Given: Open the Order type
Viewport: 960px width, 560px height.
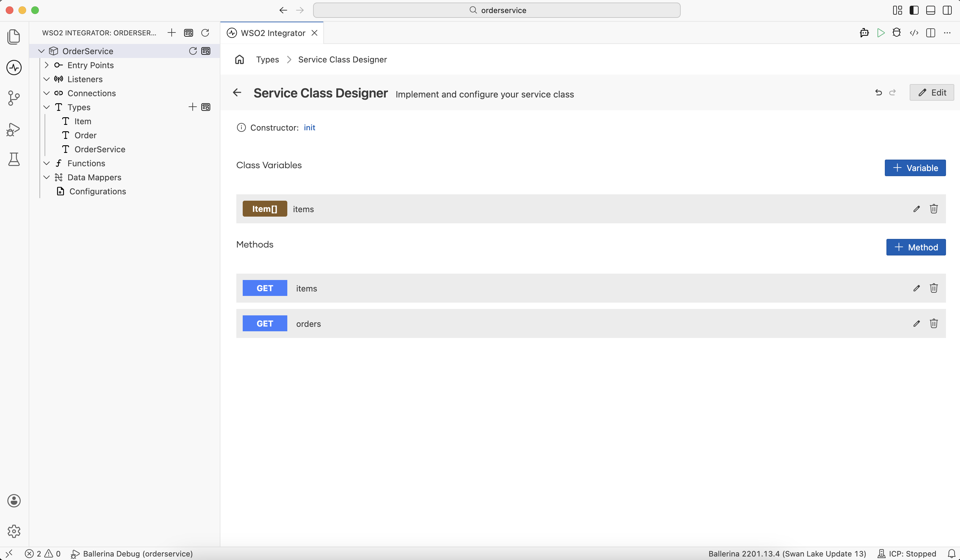Looking at the screenshot, I should pos(85,135).
